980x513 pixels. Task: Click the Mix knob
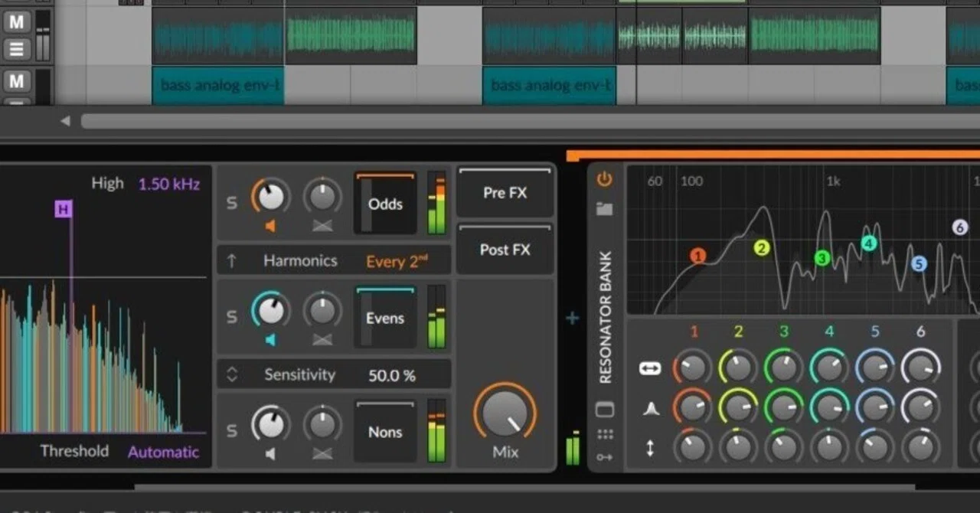[x=505, y=413]
